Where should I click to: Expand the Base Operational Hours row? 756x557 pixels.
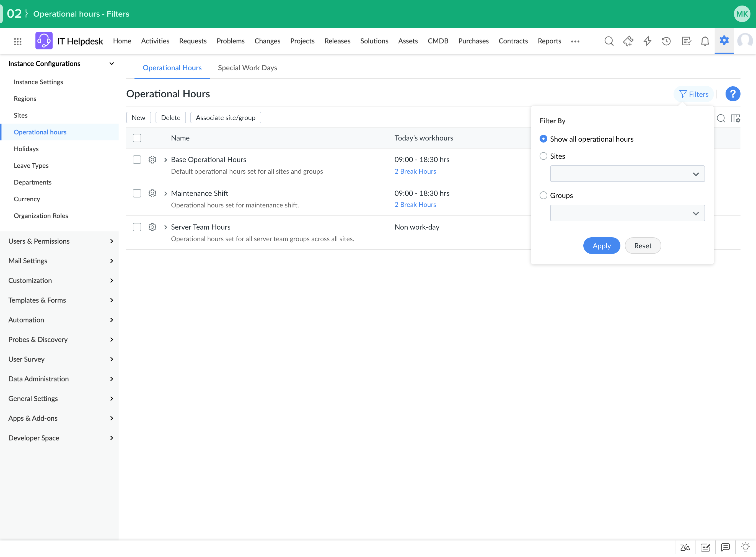click(x=165, y=160)
